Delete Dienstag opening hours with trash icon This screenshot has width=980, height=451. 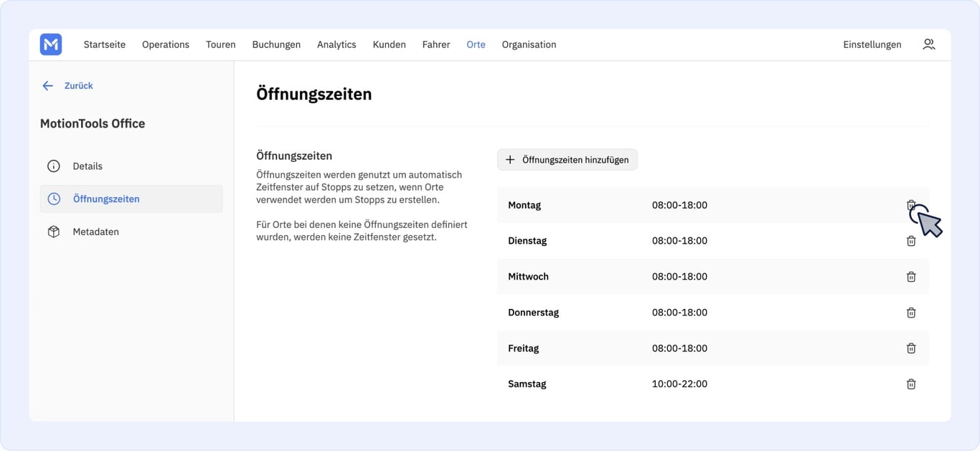(911, 241)
